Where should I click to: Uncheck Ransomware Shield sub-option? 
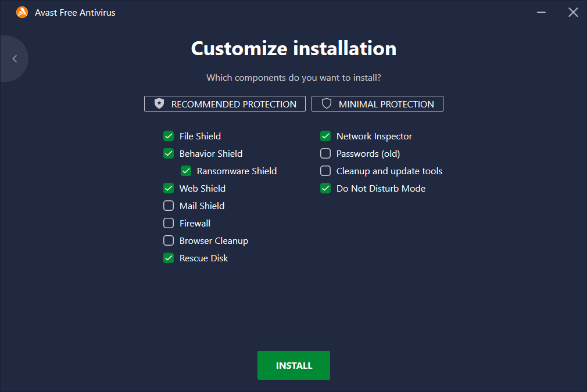pos(186,171)
